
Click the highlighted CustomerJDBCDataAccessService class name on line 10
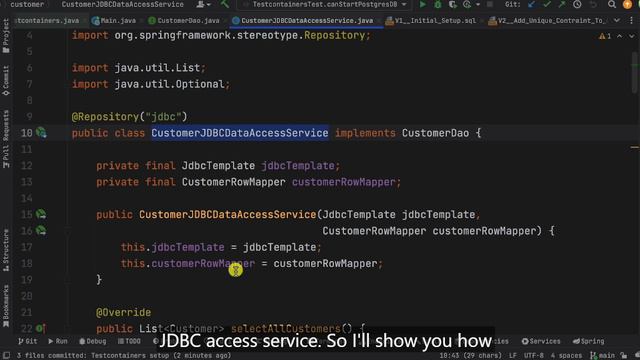coord(240,133)
